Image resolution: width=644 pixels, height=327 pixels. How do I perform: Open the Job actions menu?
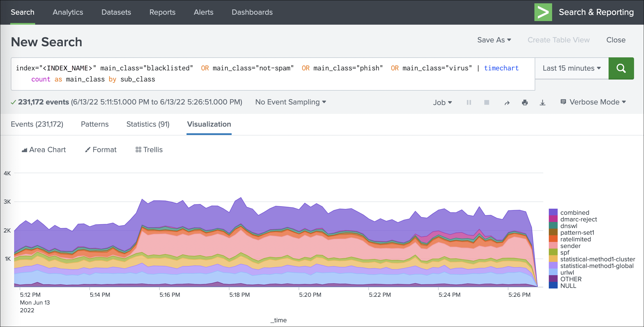(x=442, y=102)
